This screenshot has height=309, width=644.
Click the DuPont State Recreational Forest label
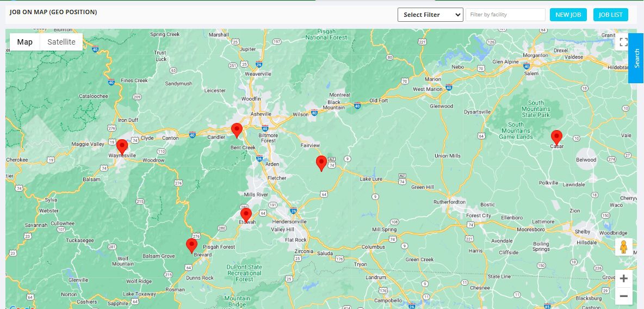244,273
